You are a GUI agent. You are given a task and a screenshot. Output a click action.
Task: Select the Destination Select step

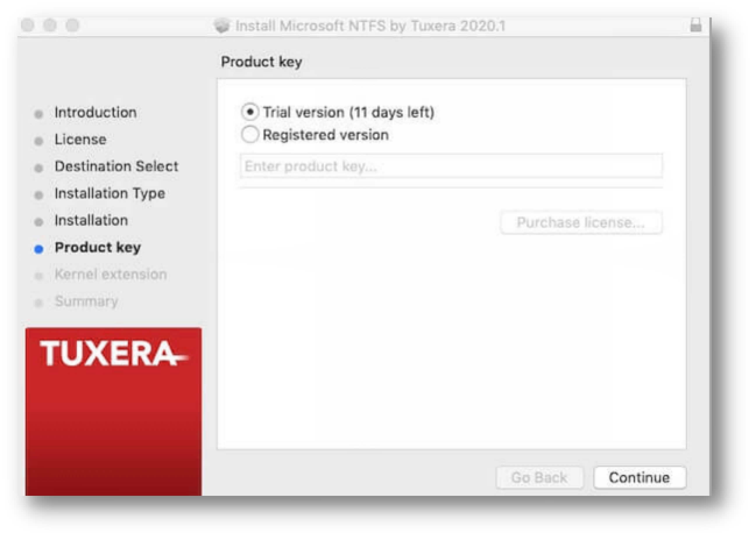pyautogui.click(x=116, y=167)
